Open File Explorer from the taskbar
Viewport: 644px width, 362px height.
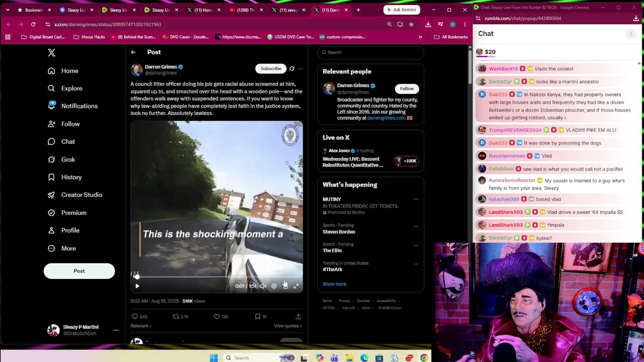tap(349, 358)
